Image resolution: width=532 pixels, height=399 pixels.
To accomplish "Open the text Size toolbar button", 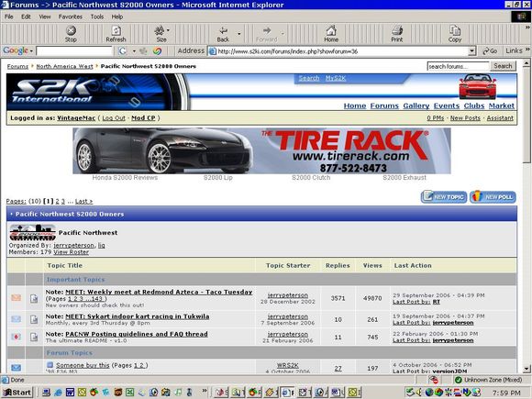I will (161, 34).
